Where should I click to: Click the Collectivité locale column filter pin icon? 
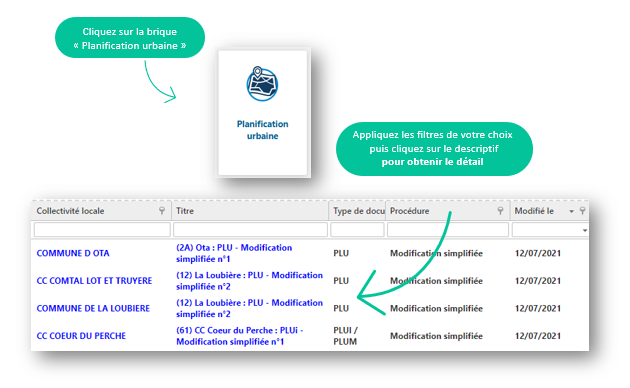[162, 211]
